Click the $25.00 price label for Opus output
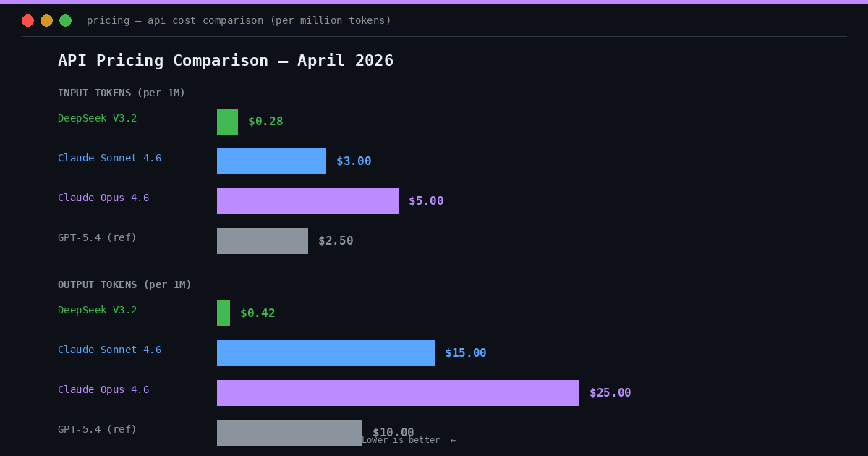Image resolution: width=868 pixels, height=456 pixels. [610, 392]
